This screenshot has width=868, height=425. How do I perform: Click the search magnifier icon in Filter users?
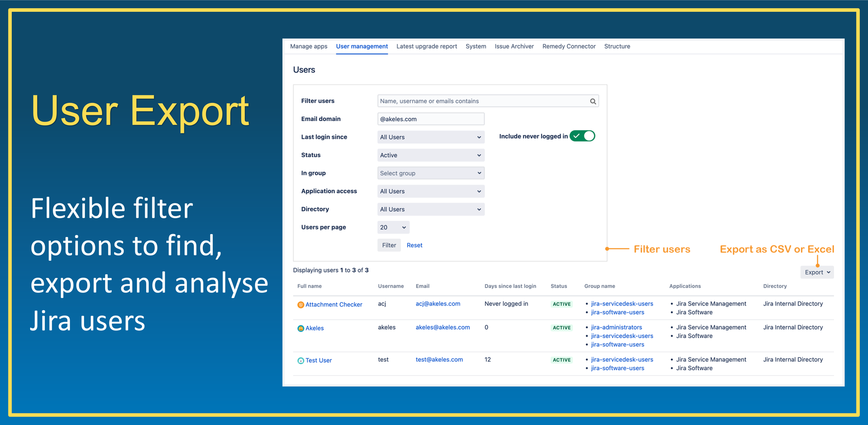click(x=593, y=101)
